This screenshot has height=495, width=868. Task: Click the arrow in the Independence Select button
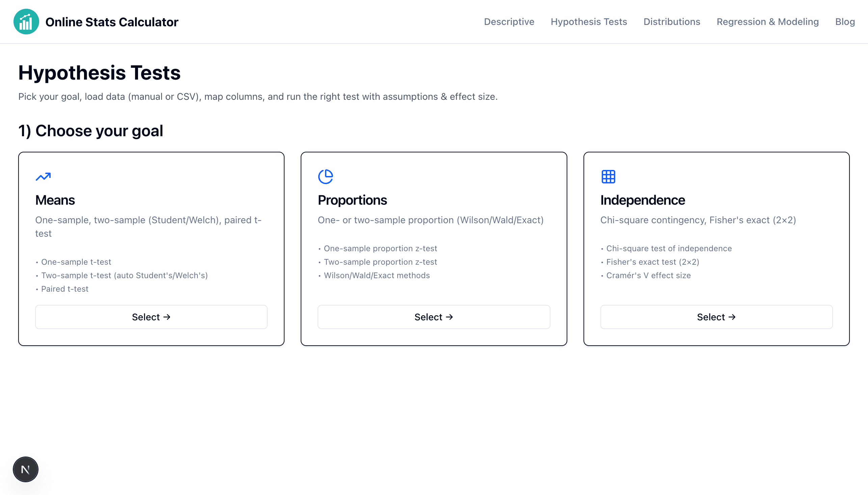[732, 317]
